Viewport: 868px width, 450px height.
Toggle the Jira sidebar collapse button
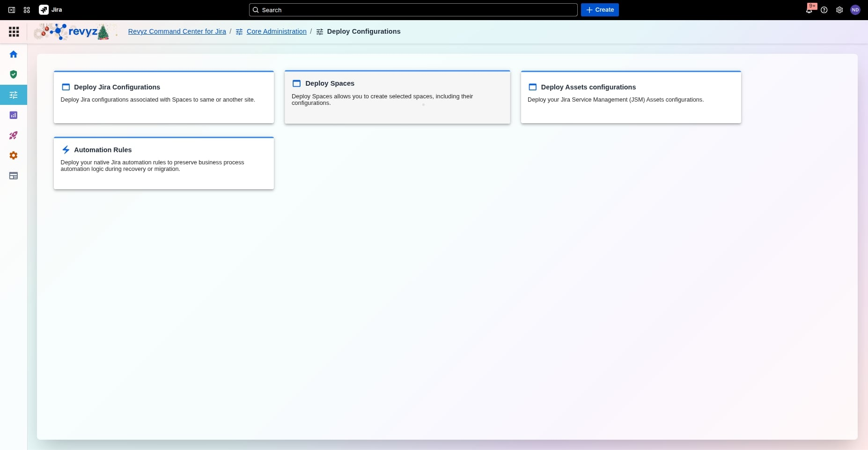[x=12, y=10]
